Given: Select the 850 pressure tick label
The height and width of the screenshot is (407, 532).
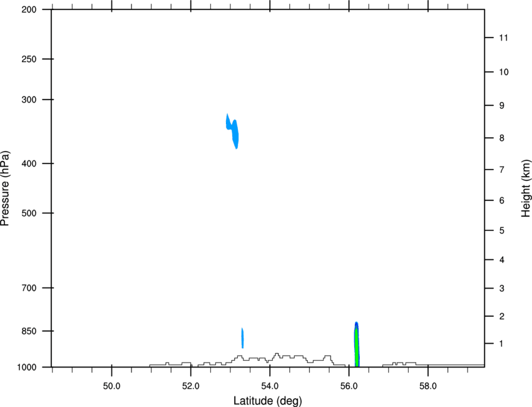Looking at the screenshot, I should point(29,331).
